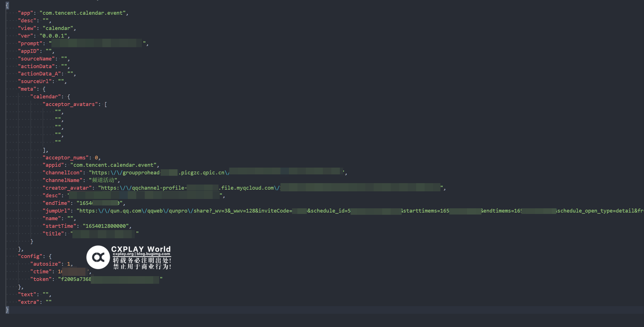644x327 pixels.
Task: Click the closing brace on the final line
Action: pyautogui.click(x=7, y=310)
